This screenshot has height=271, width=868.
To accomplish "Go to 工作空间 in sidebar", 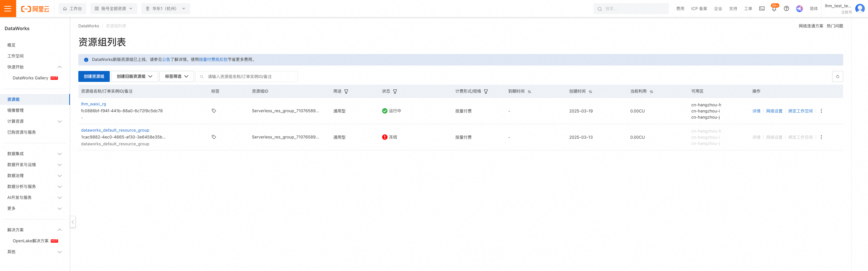I will point(15,56).
